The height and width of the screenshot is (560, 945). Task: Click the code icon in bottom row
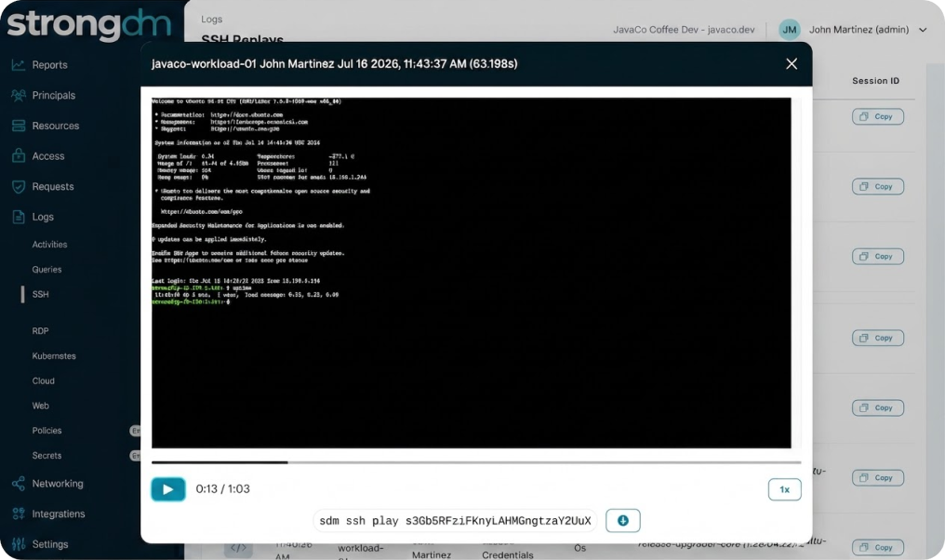pyautogui.click(x=239, y=548)
